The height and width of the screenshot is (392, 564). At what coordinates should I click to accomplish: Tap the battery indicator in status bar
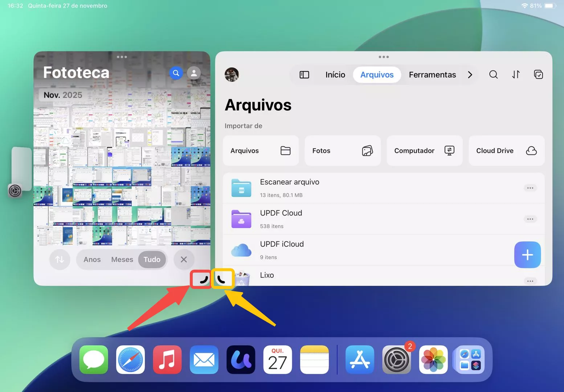click(x=550, y=6)
